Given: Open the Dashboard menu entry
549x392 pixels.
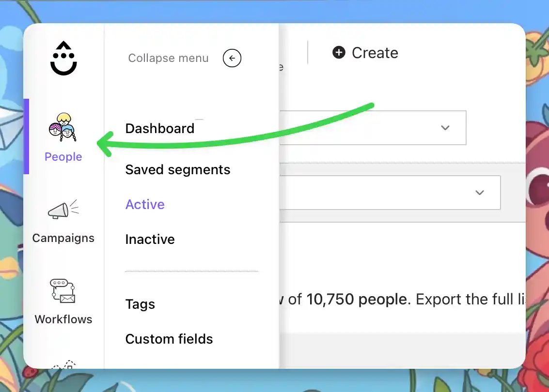Looking at the screenshot, I should pos(160,128).
